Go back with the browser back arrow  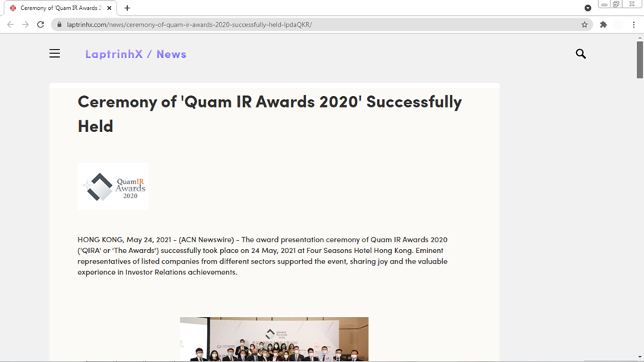(10, 24)
